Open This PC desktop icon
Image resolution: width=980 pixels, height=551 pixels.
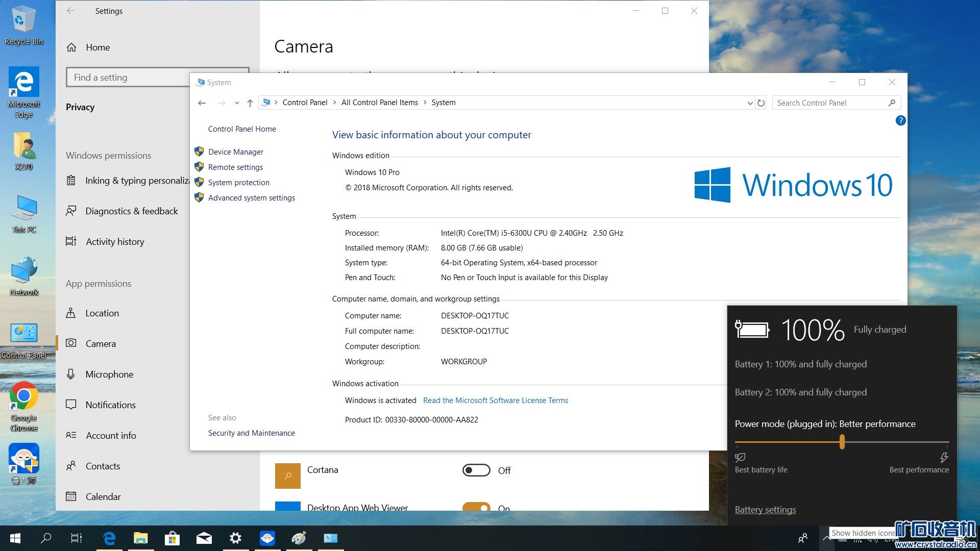23,214
